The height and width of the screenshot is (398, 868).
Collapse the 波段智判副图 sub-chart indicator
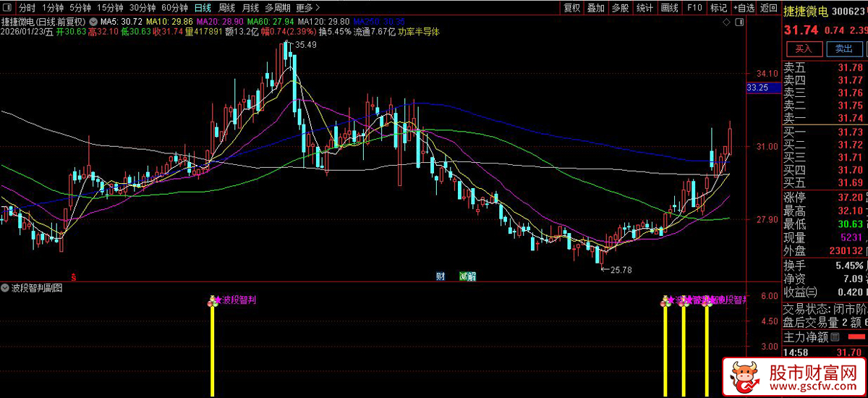point(6,288)
